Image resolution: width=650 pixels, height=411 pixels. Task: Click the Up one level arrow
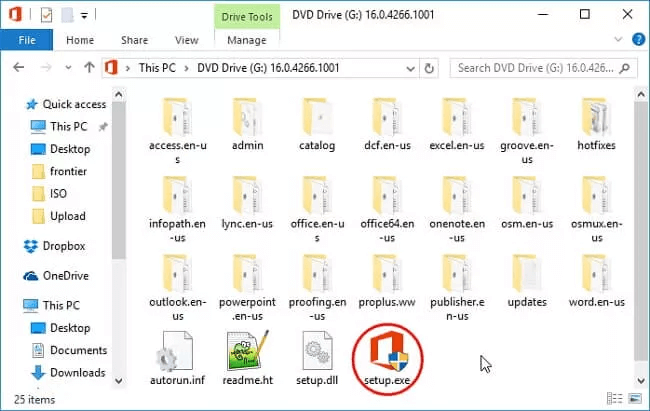point(90,69)
